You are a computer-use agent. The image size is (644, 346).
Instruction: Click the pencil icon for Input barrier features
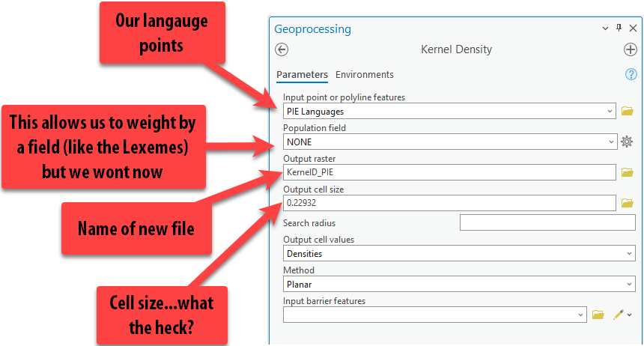click(617, 315)
